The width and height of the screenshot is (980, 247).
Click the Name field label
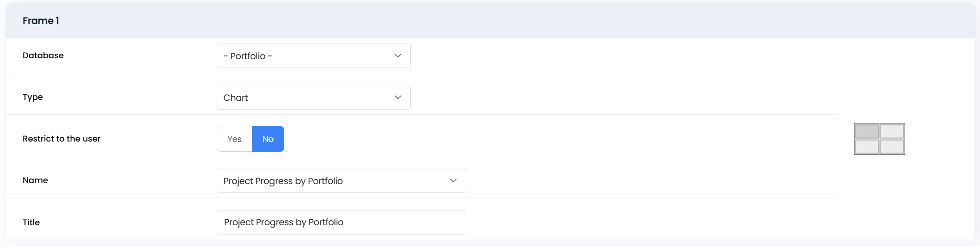(35, 180)
